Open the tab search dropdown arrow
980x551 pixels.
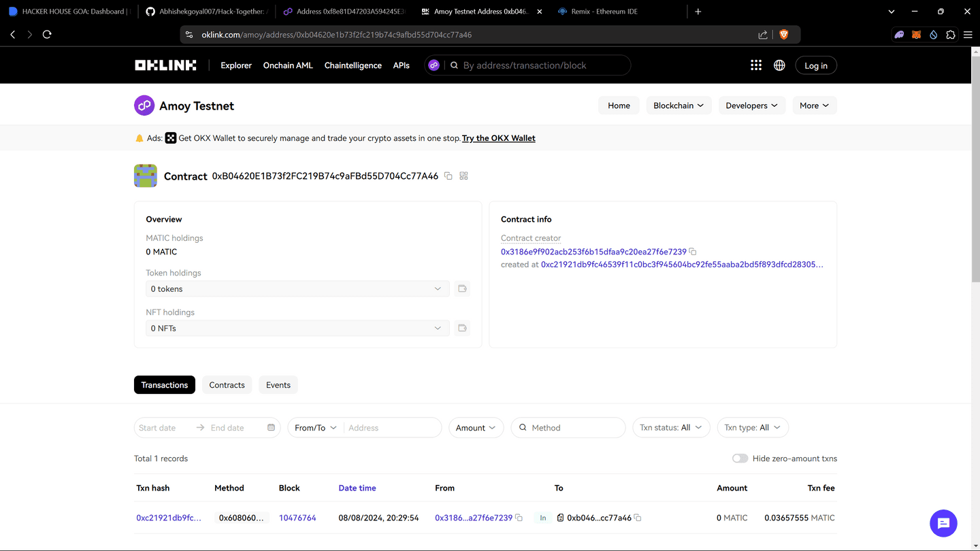pos(892,12)
